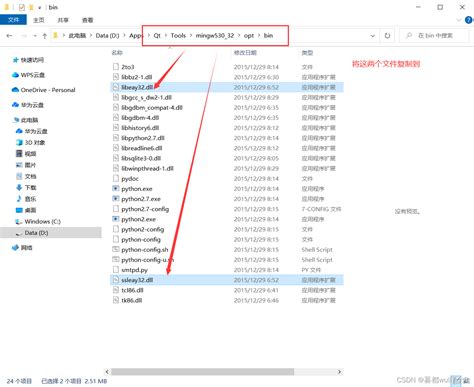Select the python2.7.exe file icon

tap(115, 199)
